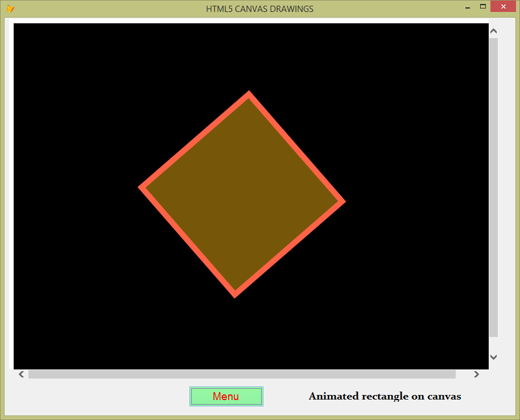
Task: Click the "Animated rectangle on canvas" caption
Action: click(x=385, y=396)
